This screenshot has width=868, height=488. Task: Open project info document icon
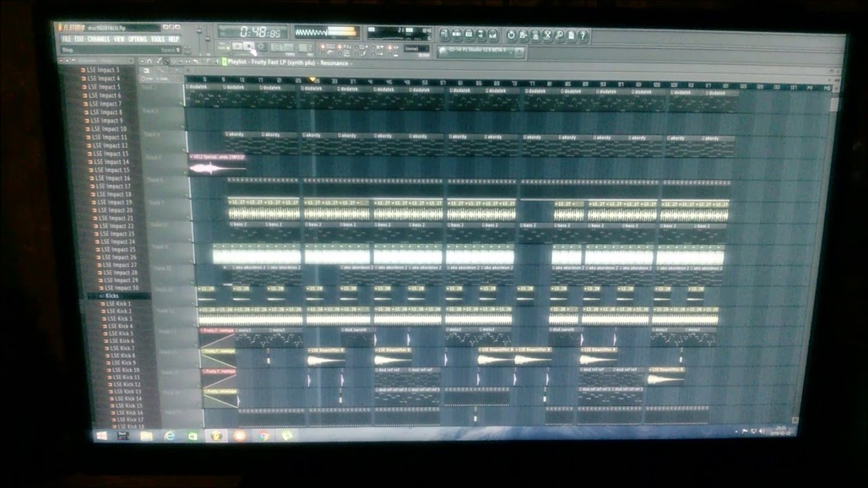tap(571, 35)
